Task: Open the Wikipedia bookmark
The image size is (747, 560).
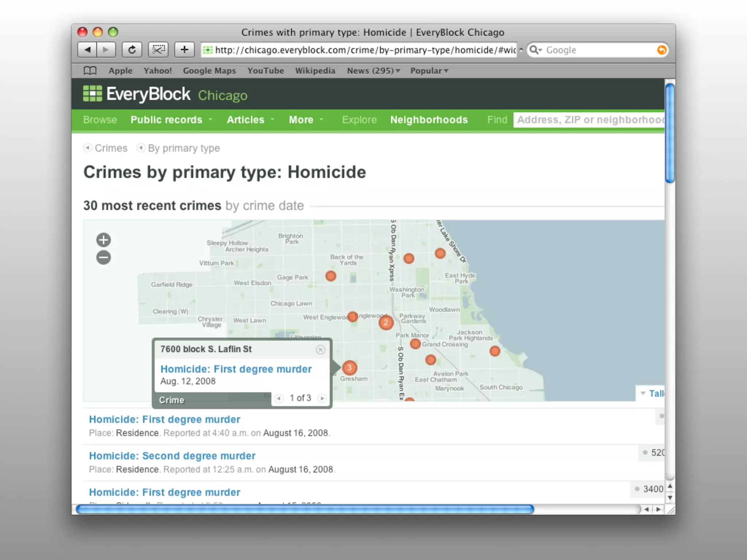Action: point(315,71)
